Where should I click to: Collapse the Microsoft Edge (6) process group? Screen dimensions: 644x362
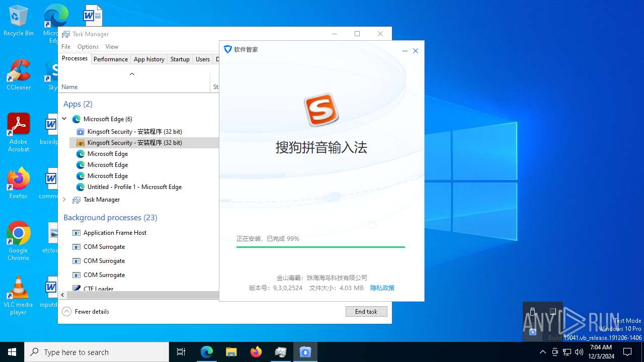pos(64,119)
